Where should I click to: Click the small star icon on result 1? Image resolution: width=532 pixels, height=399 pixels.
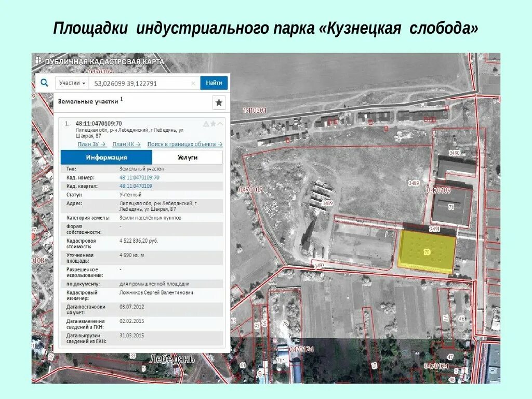(x=213, y=124)
